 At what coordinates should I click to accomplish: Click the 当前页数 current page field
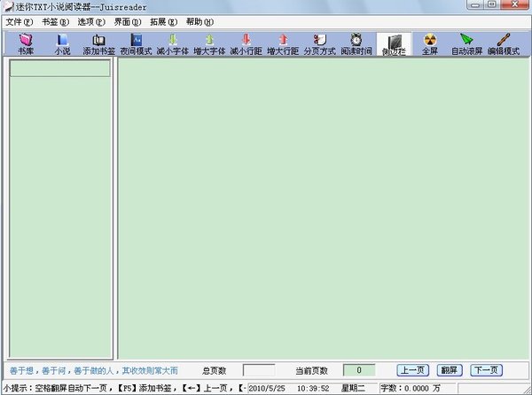359,370
